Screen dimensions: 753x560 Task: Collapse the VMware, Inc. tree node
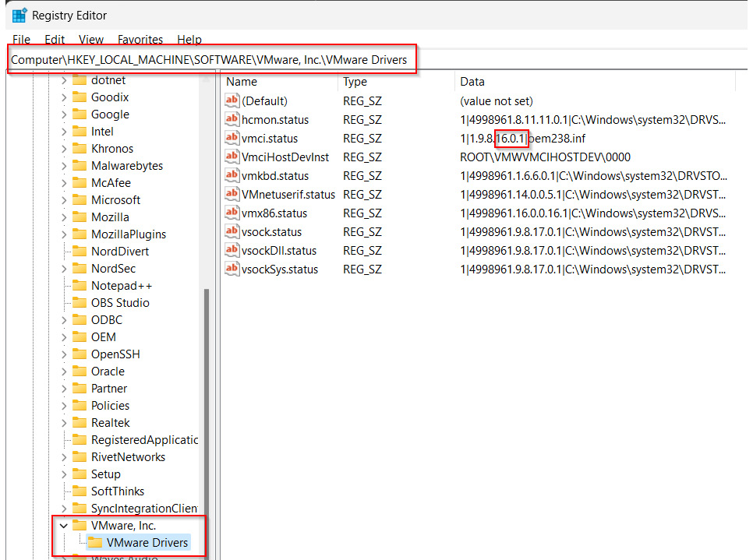(x=64, y=526)
